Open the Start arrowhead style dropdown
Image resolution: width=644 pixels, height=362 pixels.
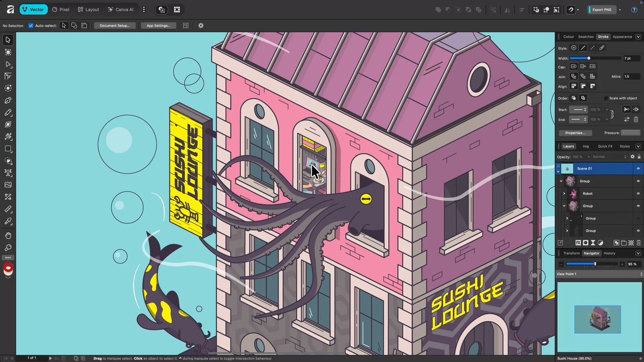(577, 109)
